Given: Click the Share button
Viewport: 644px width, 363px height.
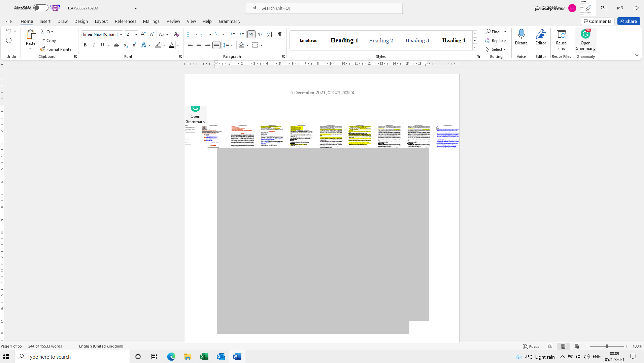Looking at the screenshot, I should [x=629, y=21].
